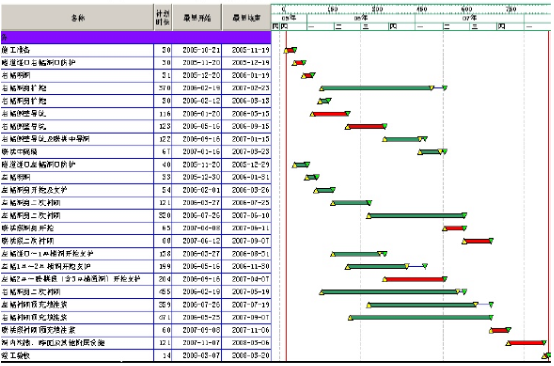Click the end date cell 2007-07-19
The width and height of the screenshot is (554, 366).
[x=247, y=305]
